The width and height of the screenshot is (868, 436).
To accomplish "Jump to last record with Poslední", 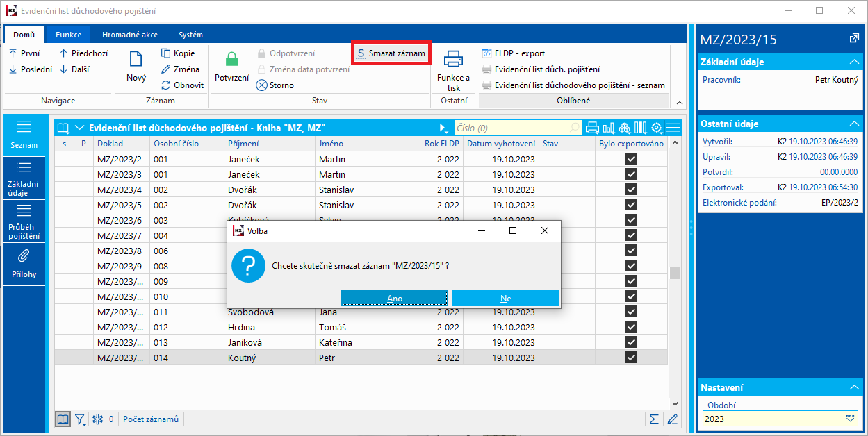I will [30, 69].
